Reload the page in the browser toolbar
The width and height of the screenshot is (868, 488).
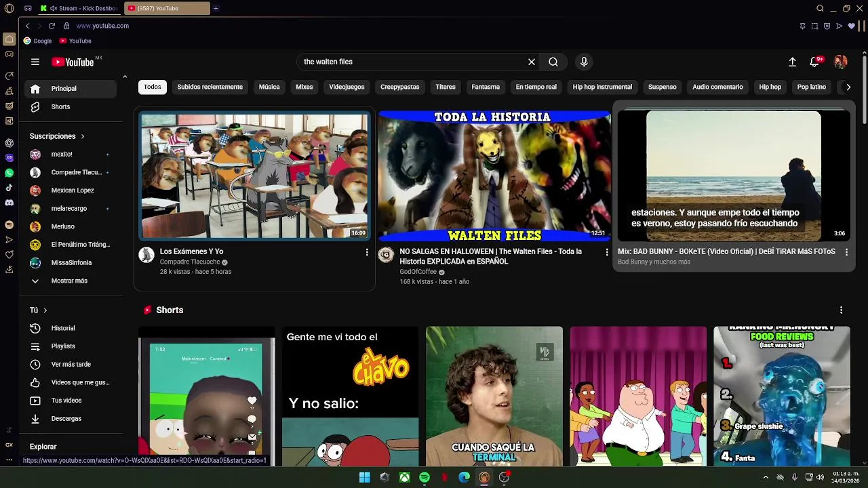52,26
